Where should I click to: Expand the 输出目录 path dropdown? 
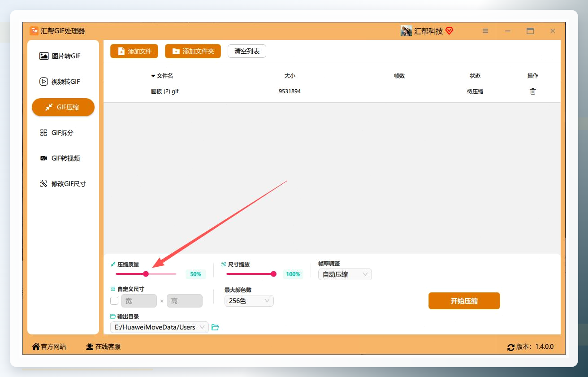click(159, 327)
